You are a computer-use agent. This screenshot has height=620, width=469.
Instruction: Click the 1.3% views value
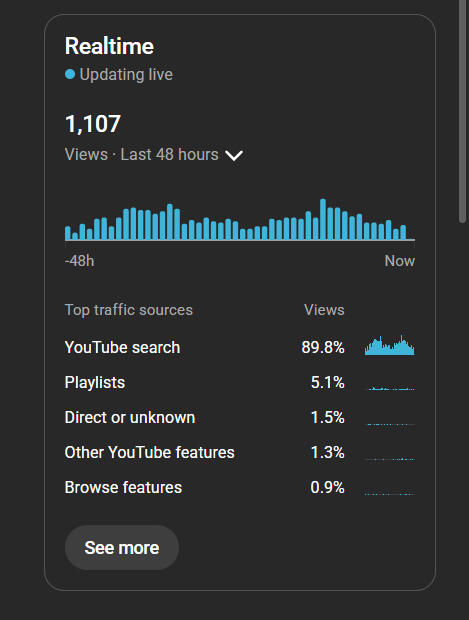[x=327, y=452]
